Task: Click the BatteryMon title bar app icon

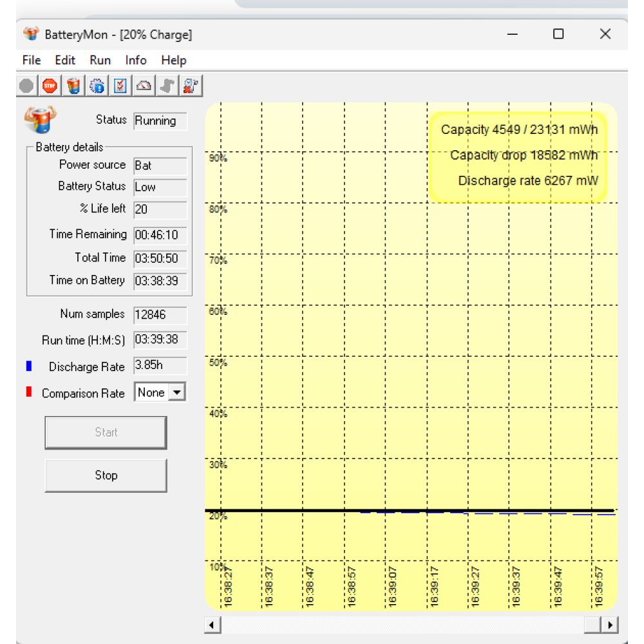Action: [x=31, y=34]
